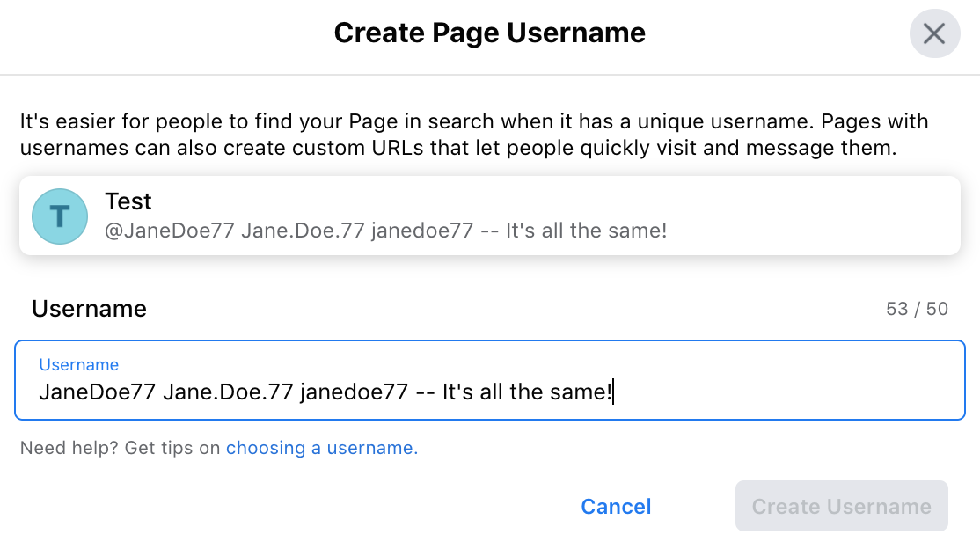Click the "Create Page Username" dialog title

click(489, 33)
